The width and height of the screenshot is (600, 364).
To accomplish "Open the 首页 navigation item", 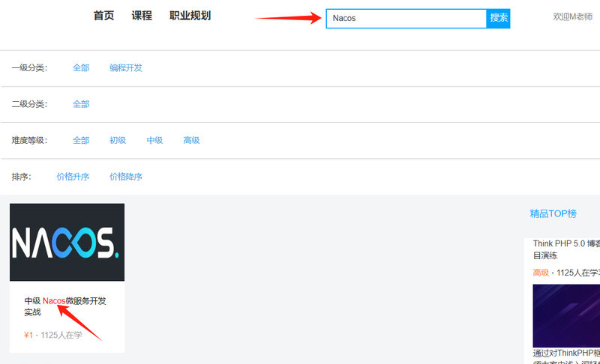I will (x=103, y=16).
